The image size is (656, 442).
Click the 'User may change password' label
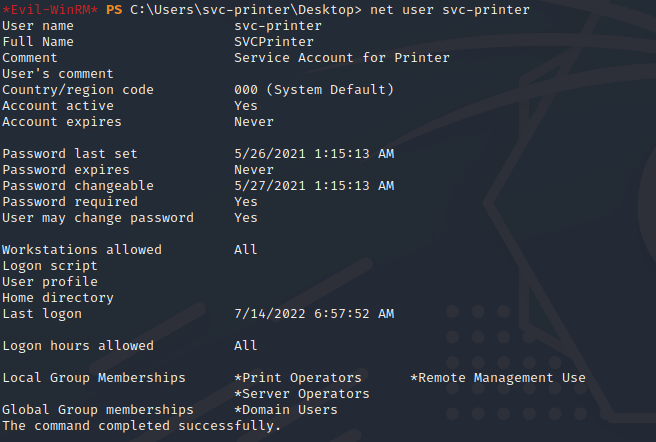point(98,218)
